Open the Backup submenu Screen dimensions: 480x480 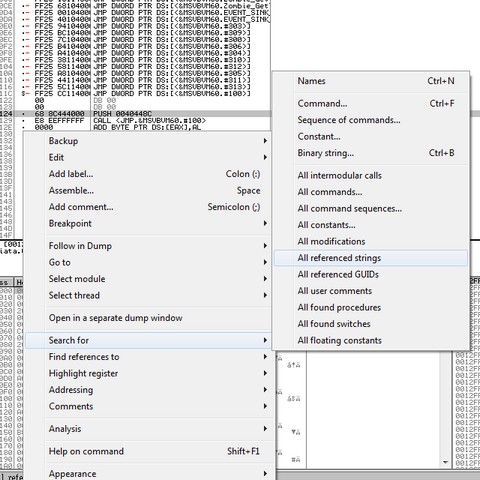pyautogui.click(x=149, y=141)
